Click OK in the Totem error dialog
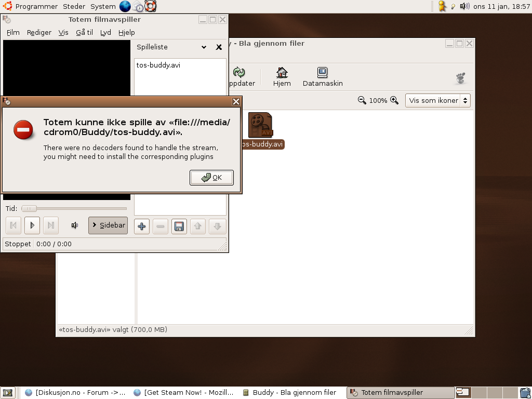Viewport: 532px width, 399px height. click(x=211, y=178)
